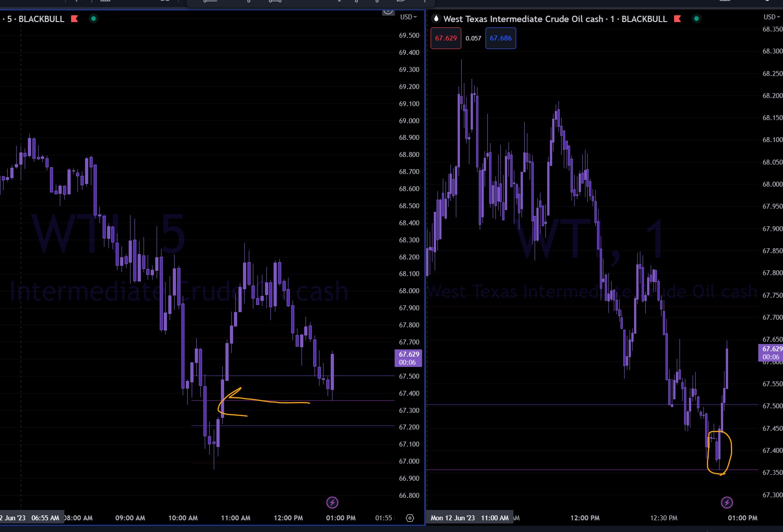The height and width of the screenshot is (532, 783).
Task: Click the red sell price button 67.629
Action: [446, 38]
